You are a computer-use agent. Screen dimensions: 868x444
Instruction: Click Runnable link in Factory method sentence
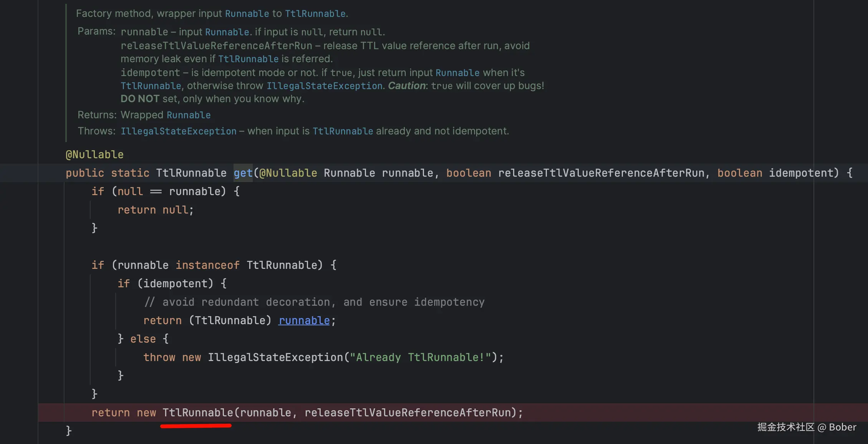[x=247, y=14]
